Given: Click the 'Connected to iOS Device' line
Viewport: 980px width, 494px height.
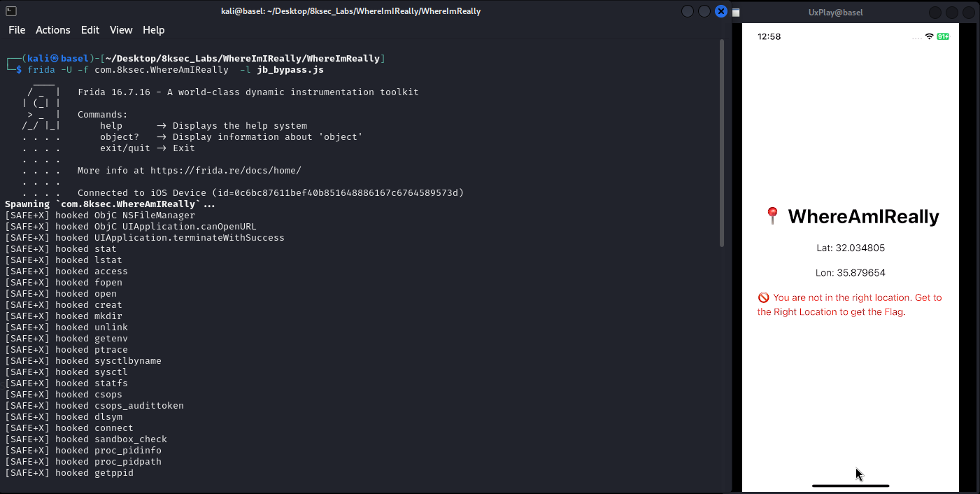Looking at the screenshot, I should pyautogui.click(x=271, y=193).
